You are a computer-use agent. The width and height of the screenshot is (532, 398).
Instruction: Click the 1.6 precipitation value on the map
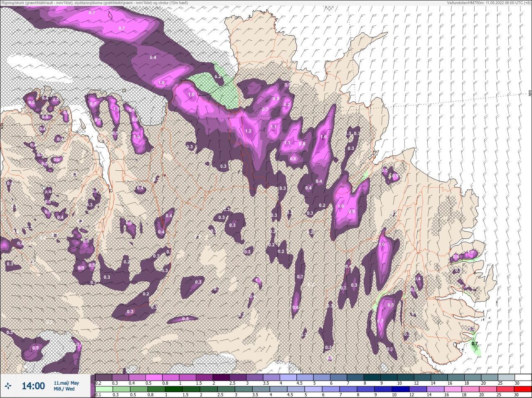click(323, 137)
